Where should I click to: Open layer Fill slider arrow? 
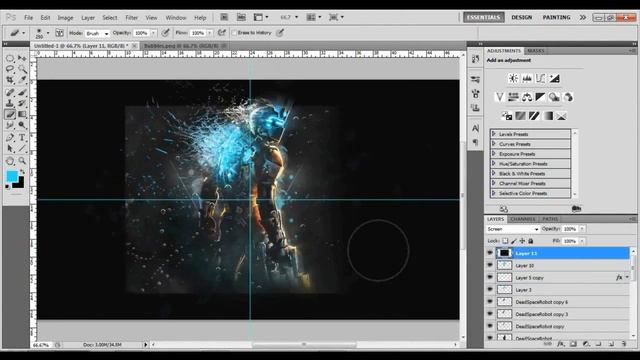(x=582, y=241)
